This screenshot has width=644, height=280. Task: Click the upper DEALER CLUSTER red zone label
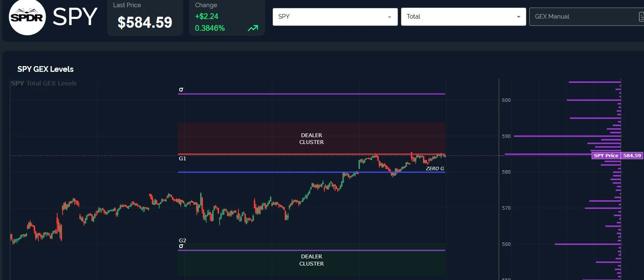(x=311, y=139)
